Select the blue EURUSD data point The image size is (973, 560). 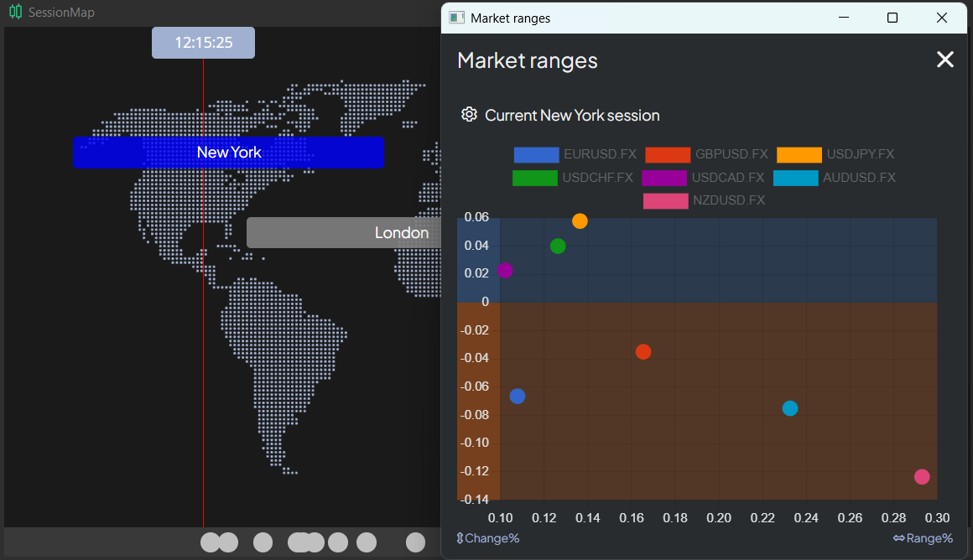point(518,397)
